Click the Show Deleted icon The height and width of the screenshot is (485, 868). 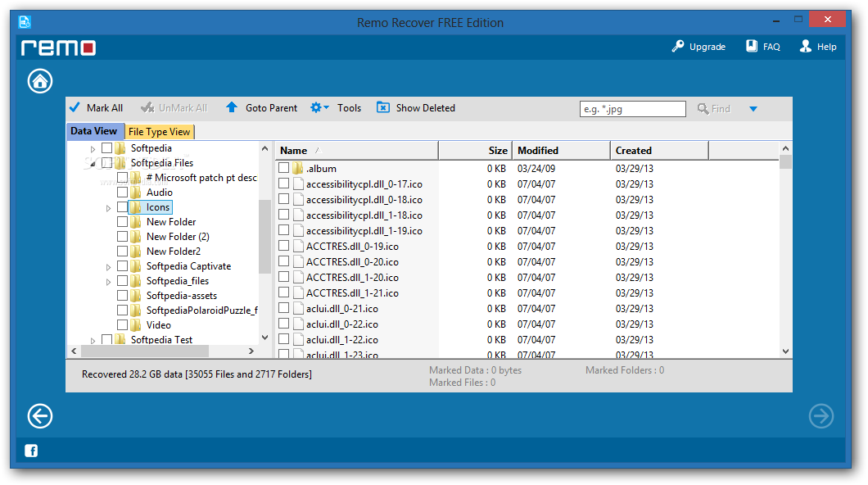[x=383, y=107]
